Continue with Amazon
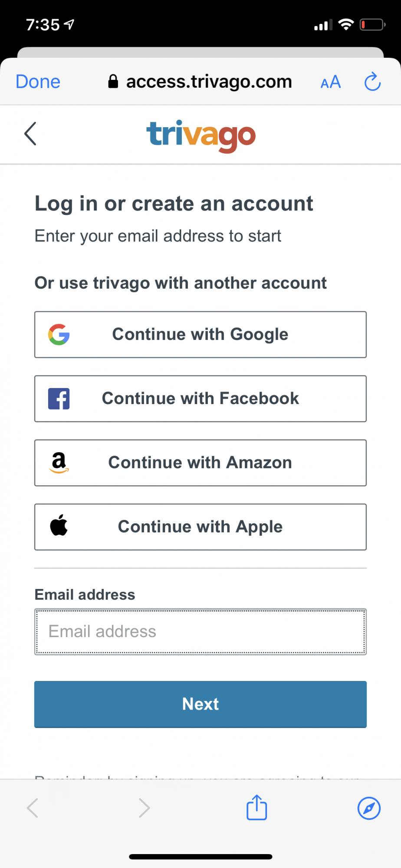 point(200,463)
